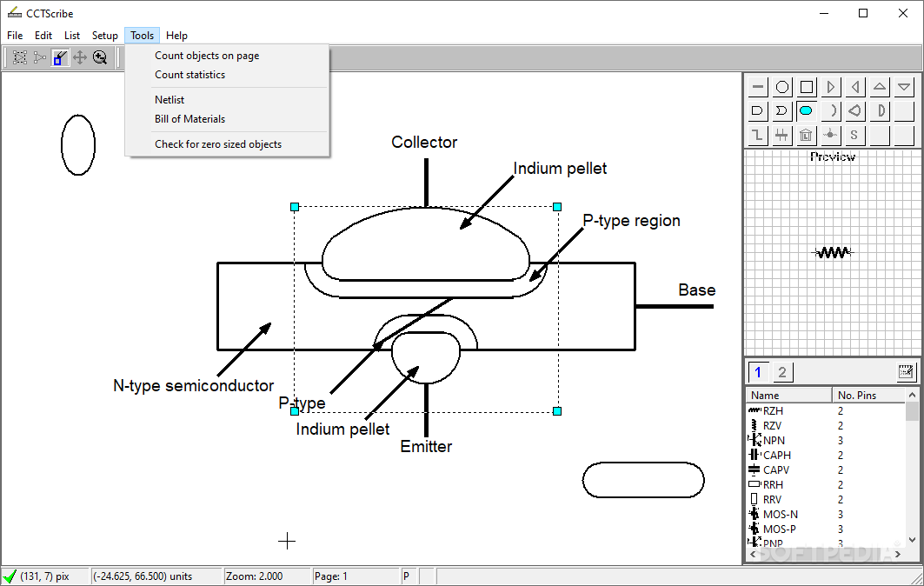This screenshot has width=924, height=586.
Task: Select the edit nodes tool
Action: [40, 57]
